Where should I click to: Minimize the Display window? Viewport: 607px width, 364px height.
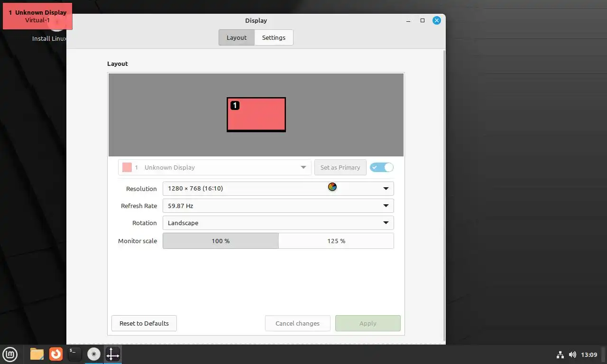(409, 20)
